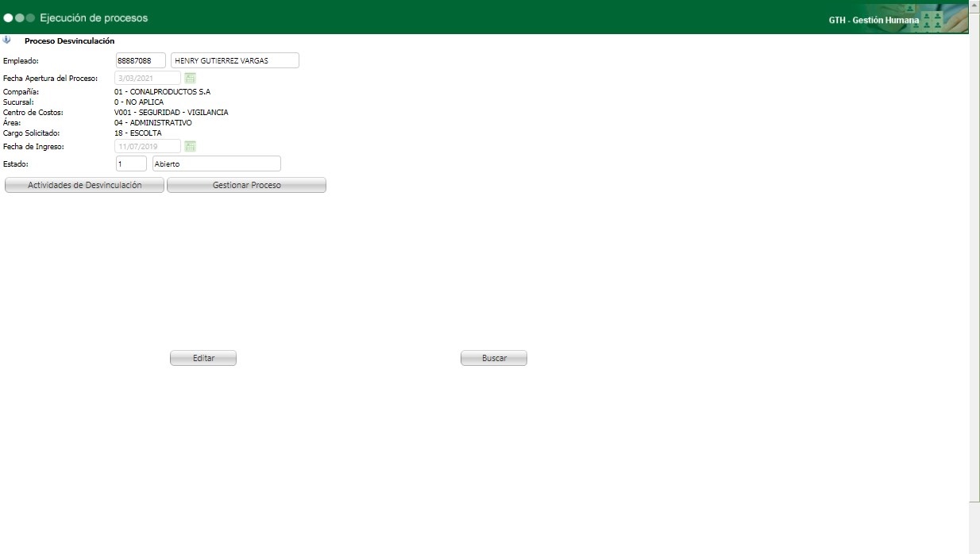The image size is (980, 554).
Task: Open calendar for Fecha de Ingreso
Action: point(190,146)
